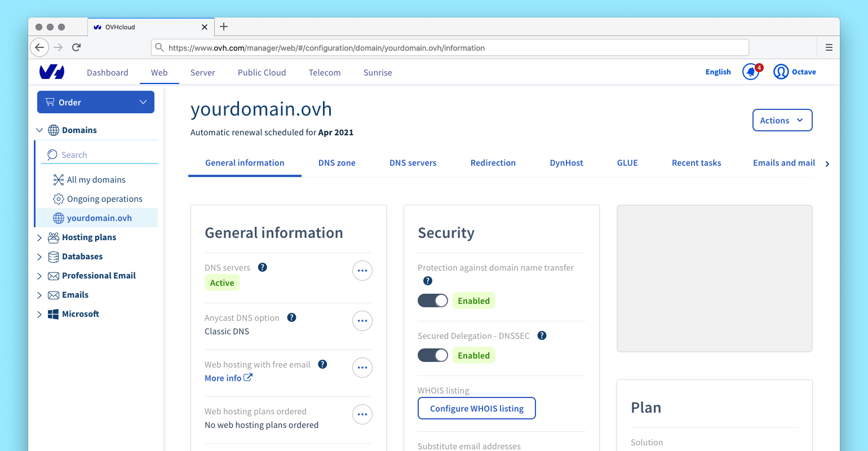Image resolution: width=868 pixels, height=451 pixels.
Task: Open the DNS servers more options menu
Action: (362, 271)
